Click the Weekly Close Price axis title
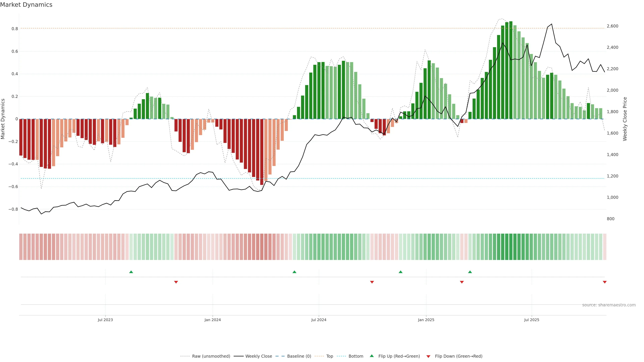This screenshot has height=362, width=644. 625,119
